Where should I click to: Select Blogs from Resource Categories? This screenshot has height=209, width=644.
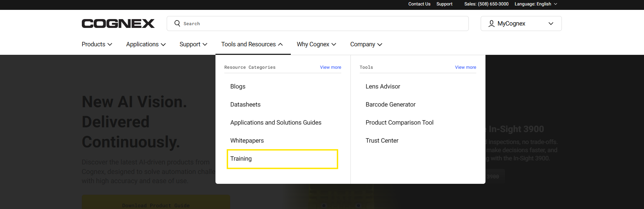pos(238,86)
